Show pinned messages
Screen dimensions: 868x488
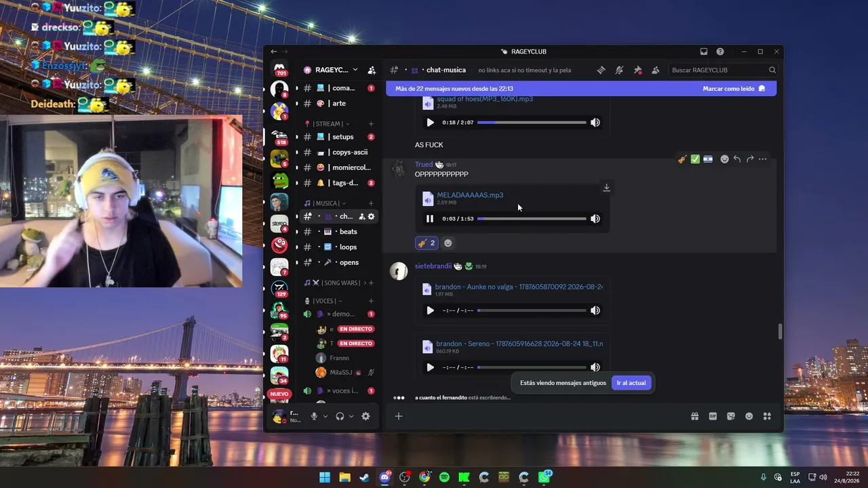tap(637, 70)
